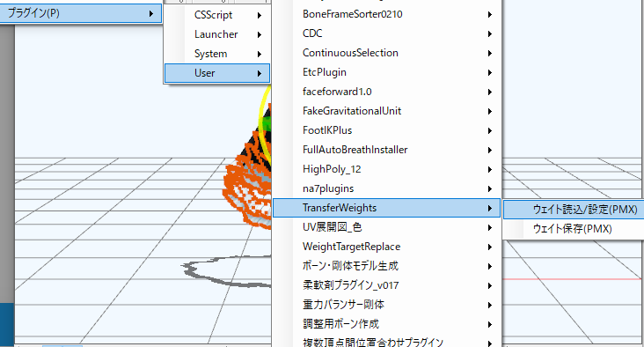Open the UV展開図_色 plugin entry
This screenshot has height=347, width=644.
(386, 227)
